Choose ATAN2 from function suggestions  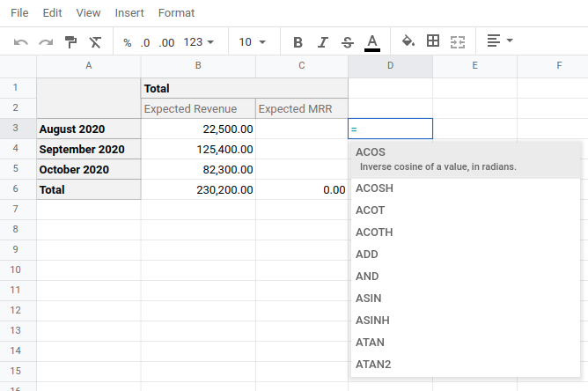click(466, 365)
